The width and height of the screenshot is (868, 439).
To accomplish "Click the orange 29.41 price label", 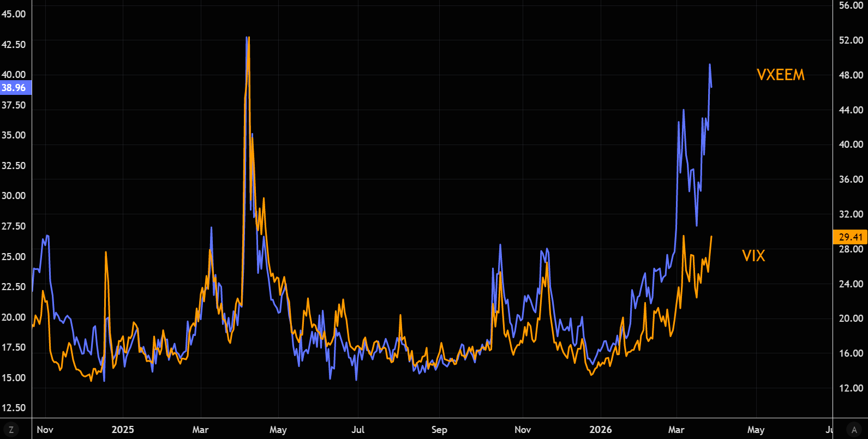I will point(851,237).
